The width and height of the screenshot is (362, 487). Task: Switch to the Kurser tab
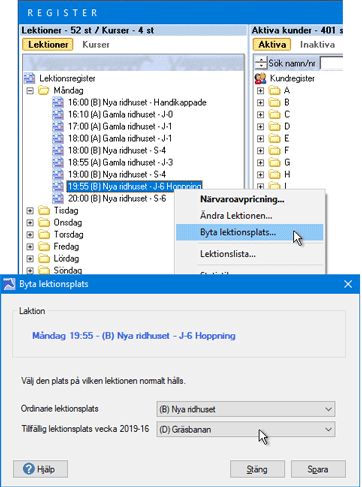tap(96, 45)
